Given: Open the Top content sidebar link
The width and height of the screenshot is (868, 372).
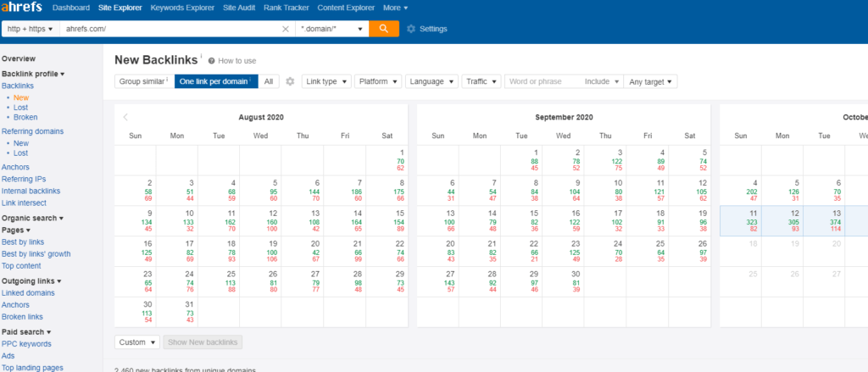Looking at the screenshot, I should [21, 266].
